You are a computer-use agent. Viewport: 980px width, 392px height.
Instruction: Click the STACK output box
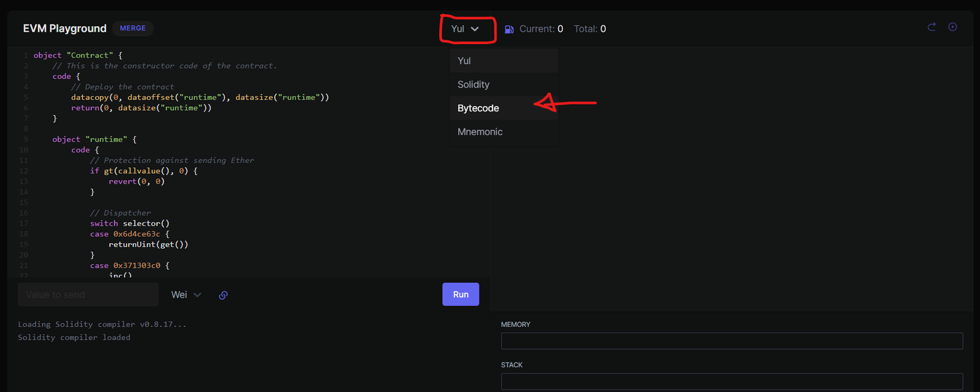732,382
